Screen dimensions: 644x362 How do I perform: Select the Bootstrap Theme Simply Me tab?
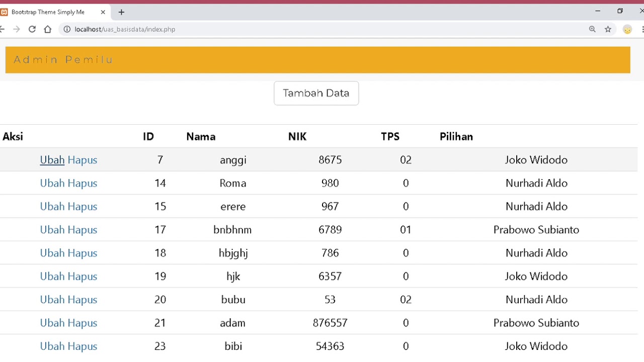pyautogui.click(x=48, y=12)
